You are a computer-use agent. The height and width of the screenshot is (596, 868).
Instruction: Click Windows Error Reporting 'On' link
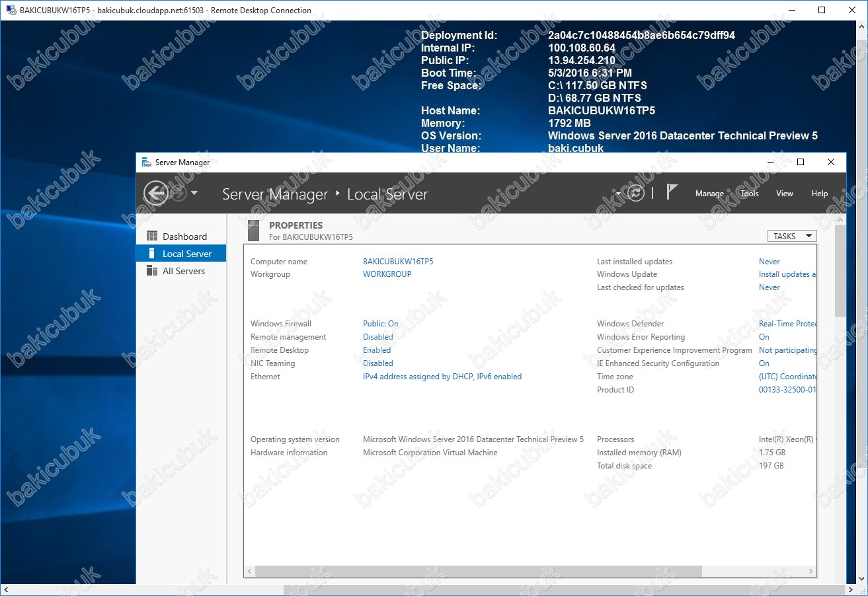[x=764, y=337]
